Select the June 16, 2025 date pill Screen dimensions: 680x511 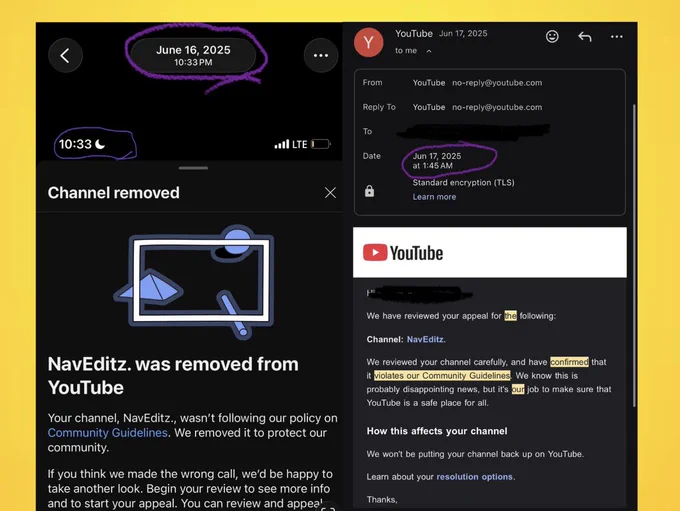[193, 56]
